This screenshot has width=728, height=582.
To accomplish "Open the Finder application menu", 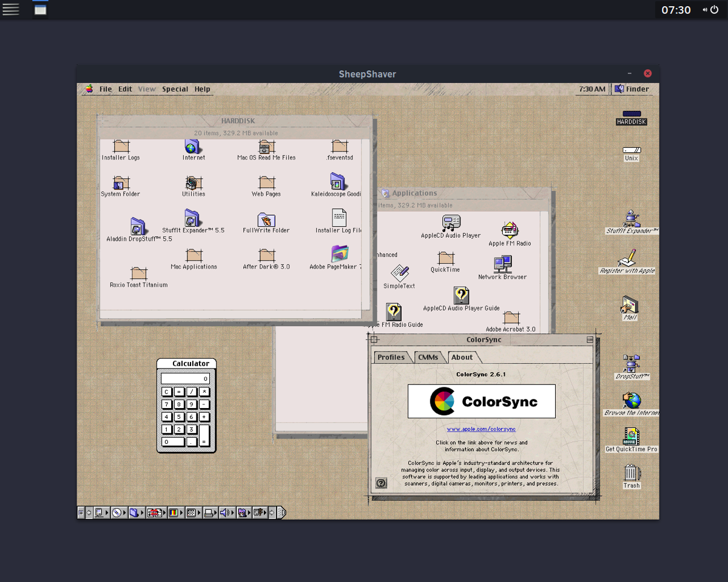I will click(632, 89).
